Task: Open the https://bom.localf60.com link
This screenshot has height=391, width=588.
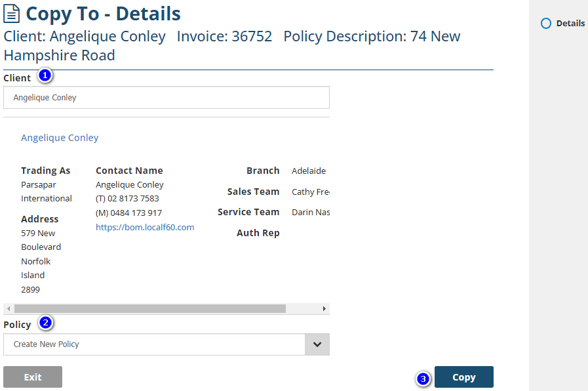Action: point(145,227)
